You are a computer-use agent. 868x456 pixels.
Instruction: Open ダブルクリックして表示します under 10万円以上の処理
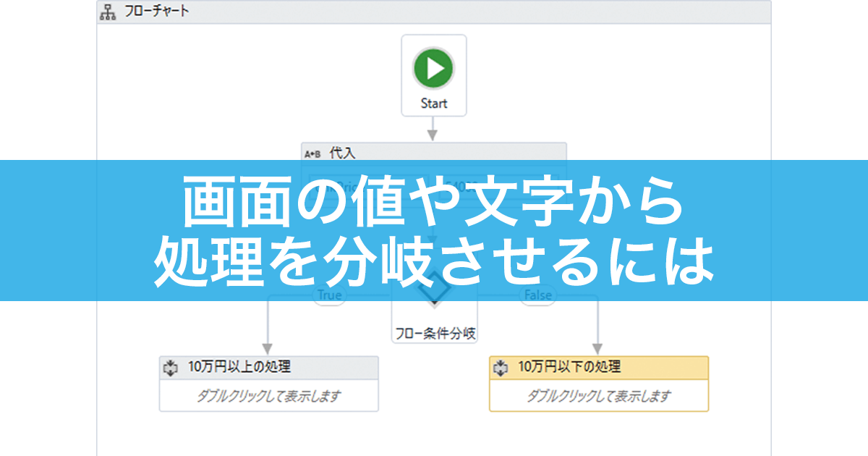269,396
